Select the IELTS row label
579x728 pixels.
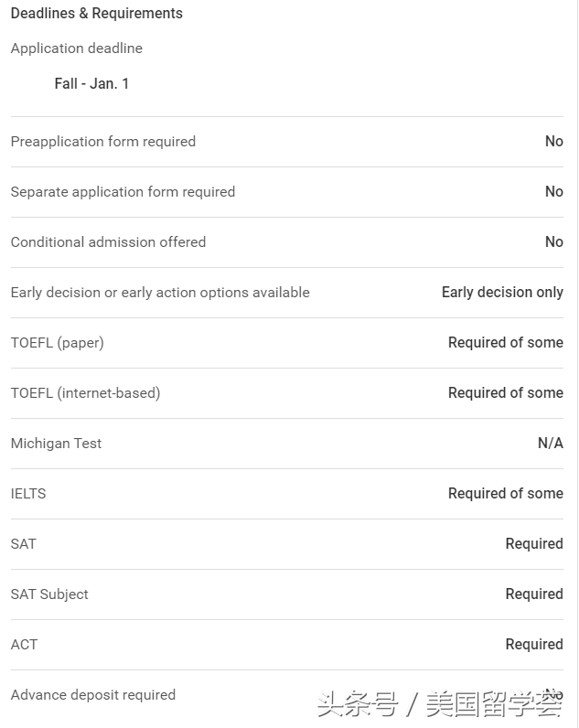28,494
